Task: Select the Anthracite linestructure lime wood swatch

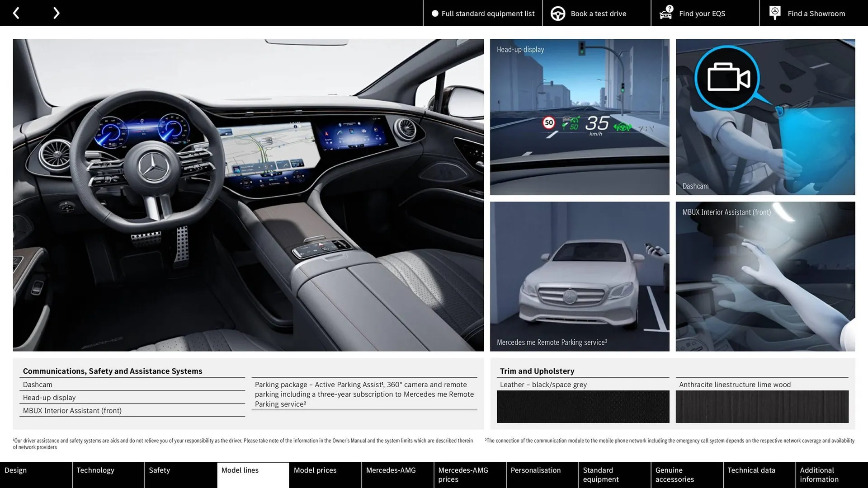Action: click(x=762, y=406)
